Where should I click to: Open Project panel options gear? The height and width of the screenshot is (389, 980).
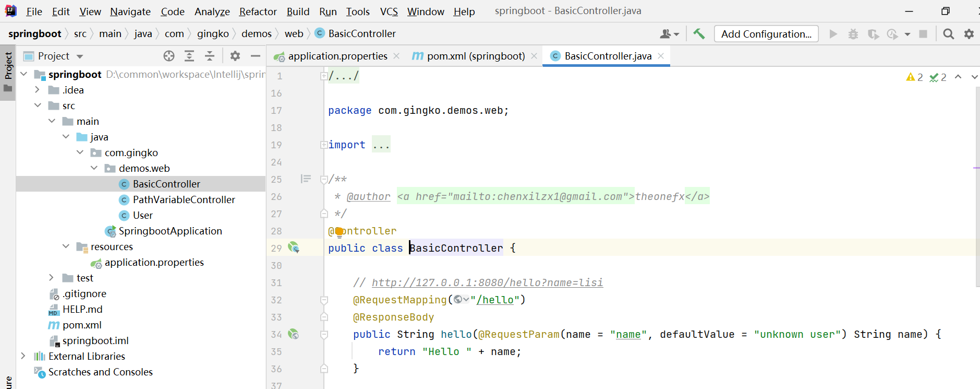[235, 56]
